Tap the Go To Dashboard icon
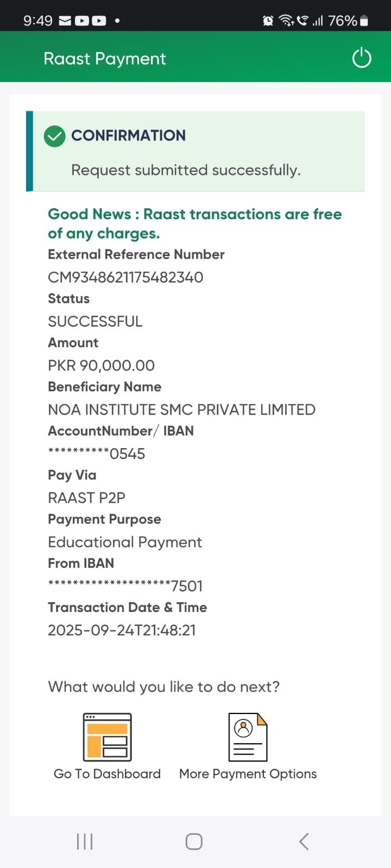This screenshot has width=391, height=868. pos(108,737)
